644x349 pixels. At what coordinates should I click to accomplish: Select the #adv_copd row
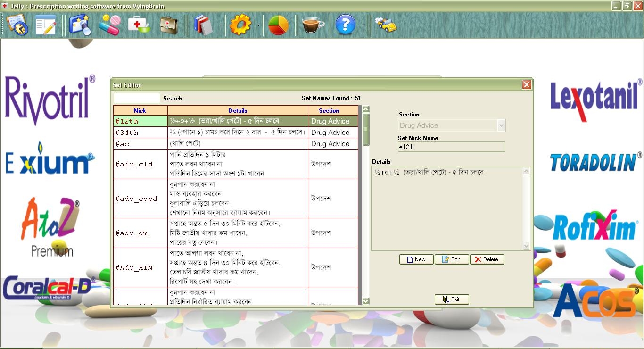[x=236, y=199]
